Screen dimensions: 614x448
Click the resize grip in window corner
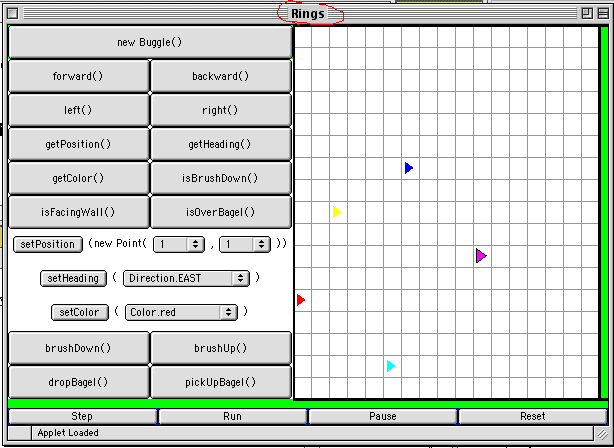[602, 433]
